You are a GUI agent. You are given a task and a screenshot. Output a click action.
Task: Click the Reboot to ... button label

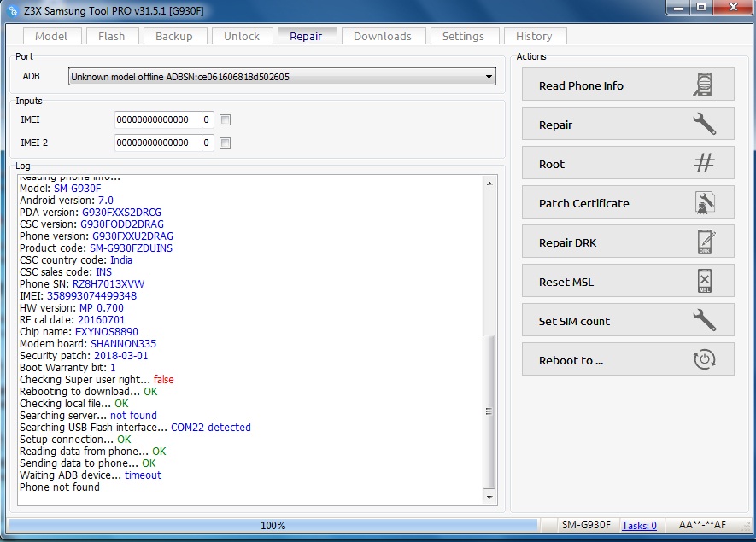[x=571, y=360]
